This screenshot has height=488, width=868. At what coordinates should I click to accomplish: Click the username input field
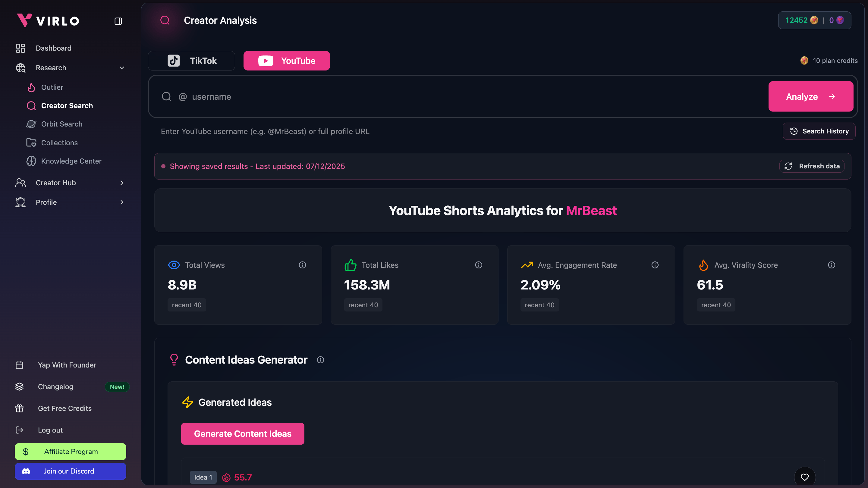click(x=303, y=97)
